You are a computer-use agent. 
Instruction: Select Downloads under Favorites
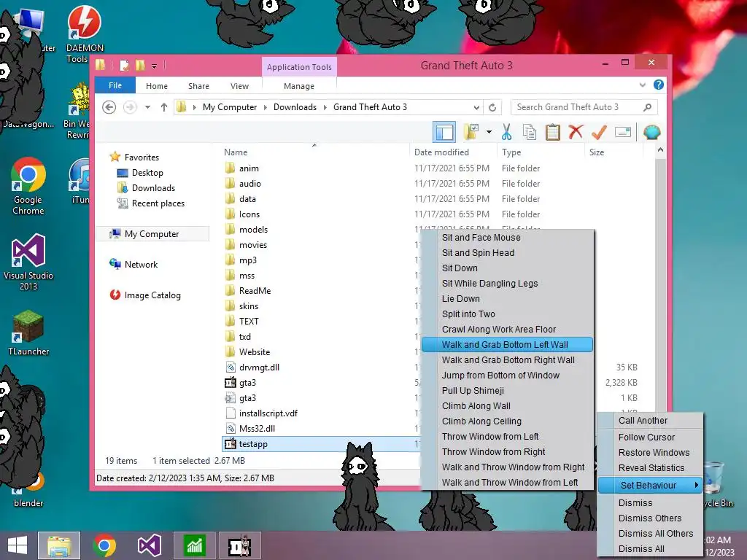pos(153,188)
